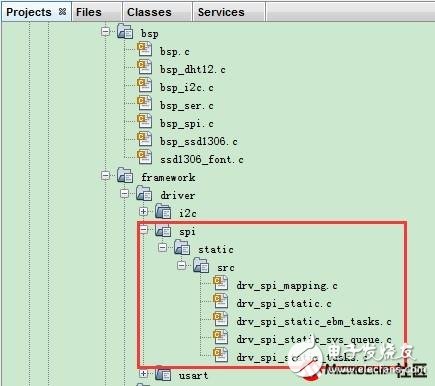
Task: Click the bsp_dht12.c file icon
Action: point(145,67)
